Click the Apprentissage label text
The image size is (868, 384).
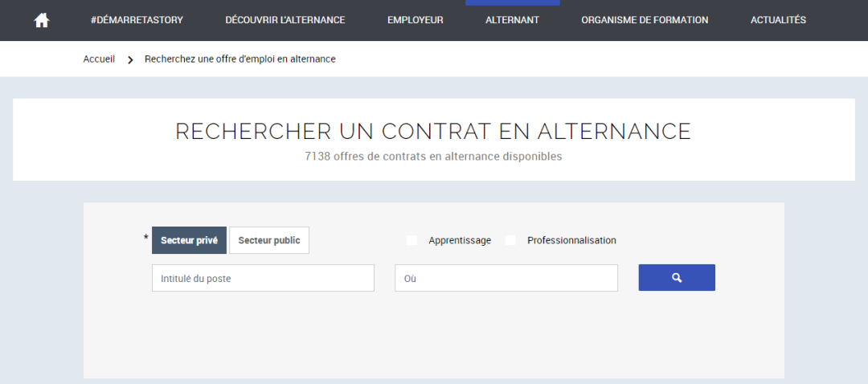coord(460,240)
